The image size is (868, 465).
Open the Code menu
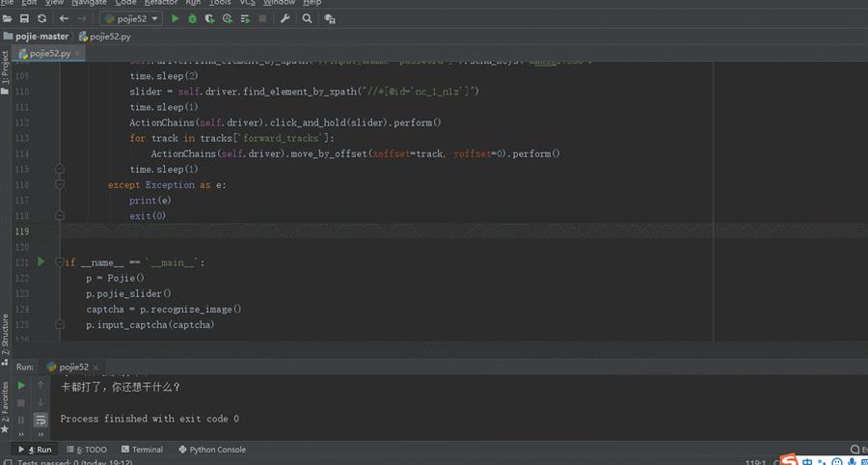click(x=125, y=2)
